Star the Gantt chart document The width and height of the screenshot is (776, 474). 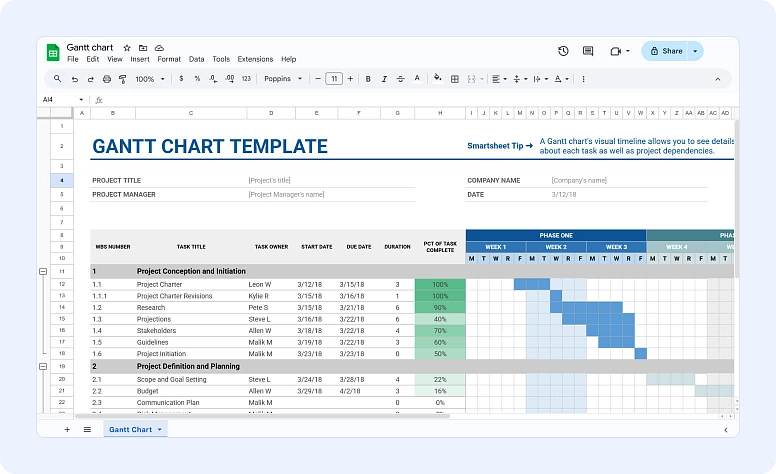[x=127, y=48]
